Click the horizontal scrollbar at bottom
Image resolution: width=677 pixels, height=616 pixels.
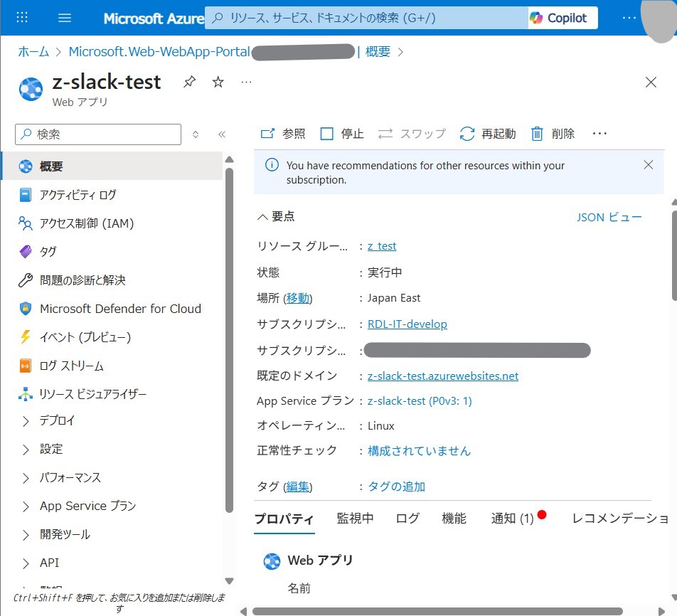point(437,611)
